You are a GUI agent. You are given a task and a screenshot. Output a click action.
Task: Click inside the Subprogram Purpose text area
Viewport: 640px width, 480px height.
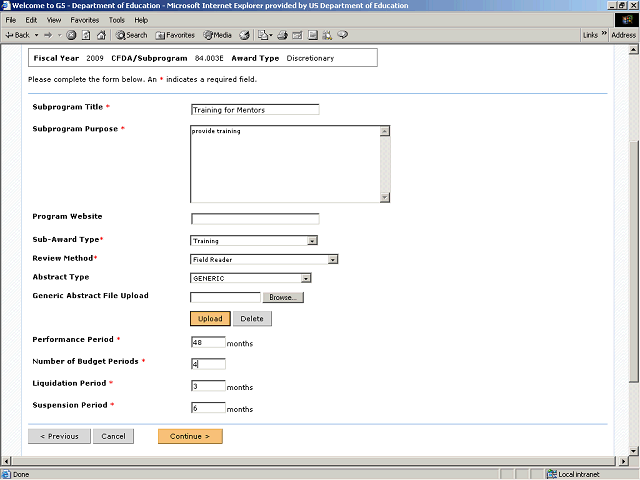[285, 164]
